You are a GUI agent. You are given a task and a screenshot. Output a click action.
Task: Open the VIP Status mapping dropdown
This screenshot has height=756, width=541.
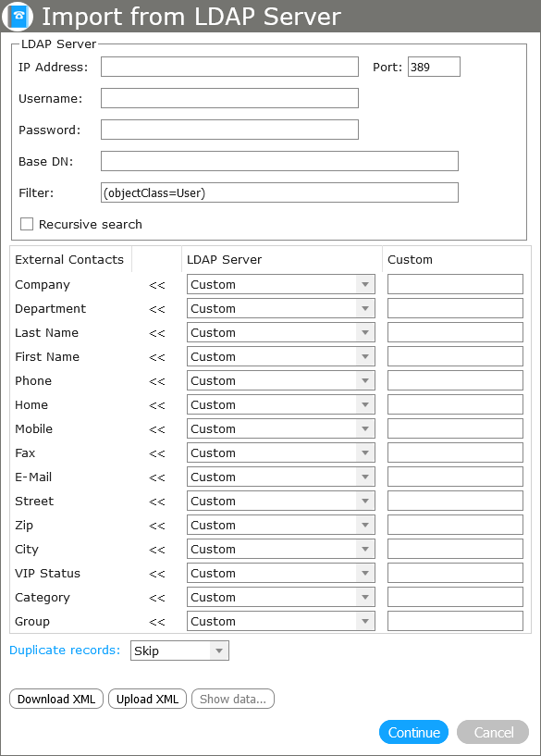pyautogui.click(x=281, y=574)
